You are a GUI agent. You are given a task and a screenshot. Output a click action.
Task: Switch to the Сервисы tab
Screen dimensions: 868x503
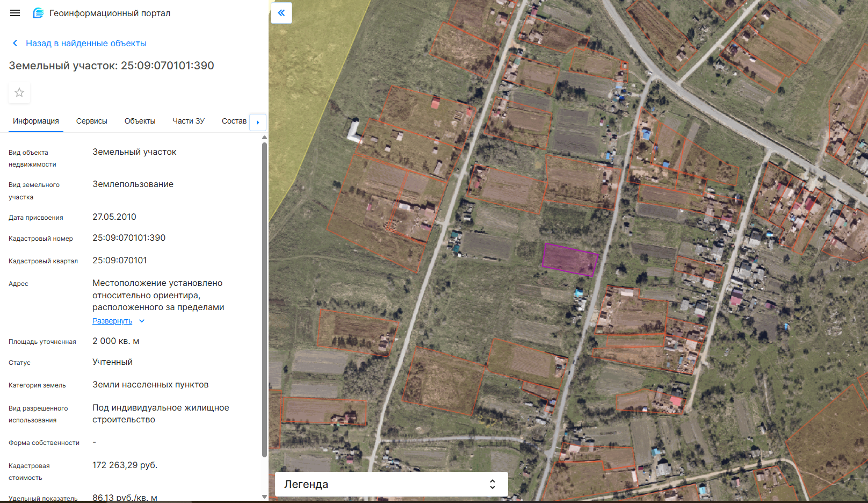click(x=92, y=121)
